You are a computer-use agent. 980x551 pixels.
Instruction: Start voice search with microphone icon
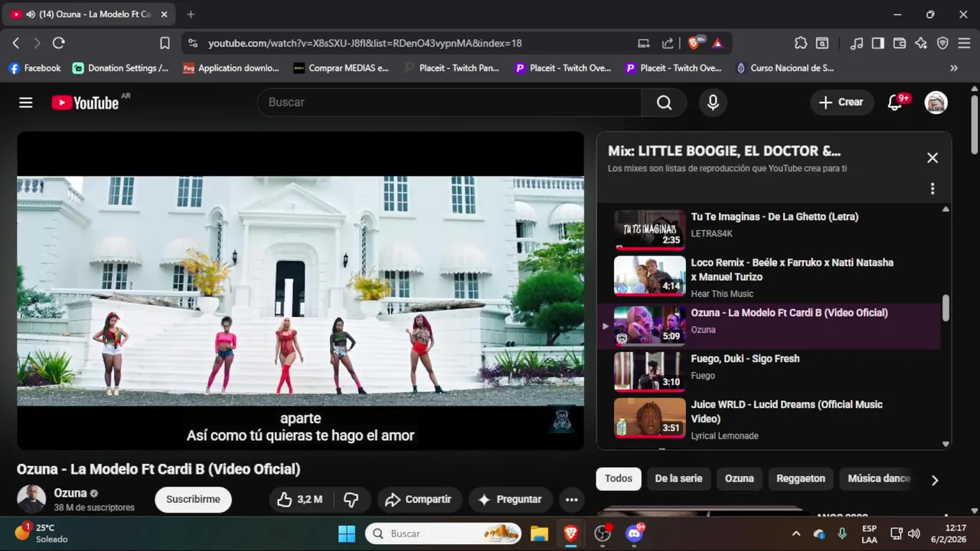click(x=713, y=103)
